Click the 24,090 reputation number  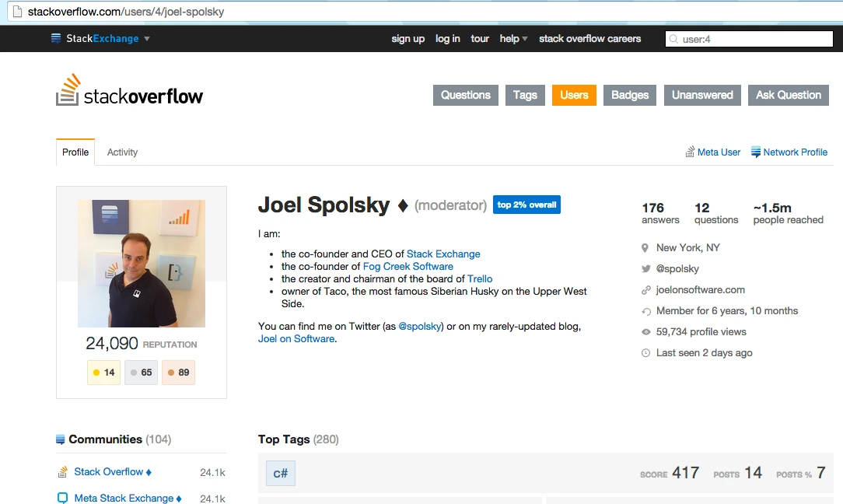112,343
